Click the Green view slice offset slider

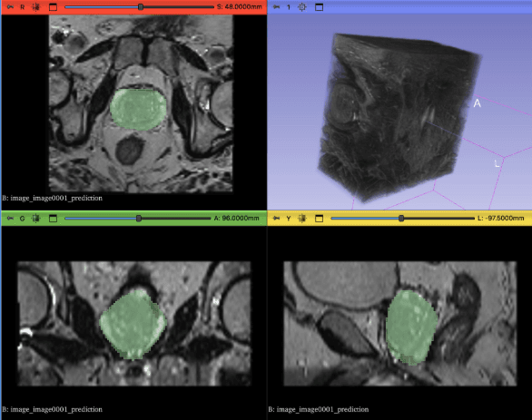pyautogui.click(x=138, y=219)
